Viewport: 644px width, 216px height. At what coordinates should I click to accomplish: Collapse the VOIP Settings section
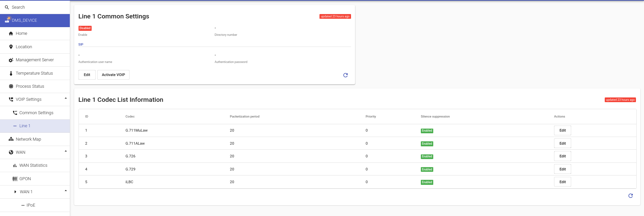pyautogui.click(x=66, y=98)
